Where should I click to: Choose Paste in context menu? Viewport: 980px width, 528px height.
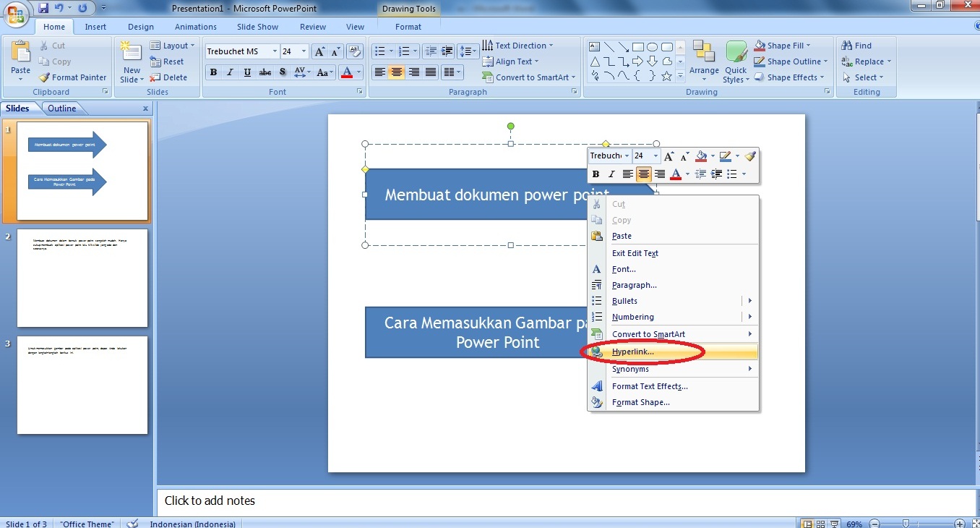coord(673,236)
